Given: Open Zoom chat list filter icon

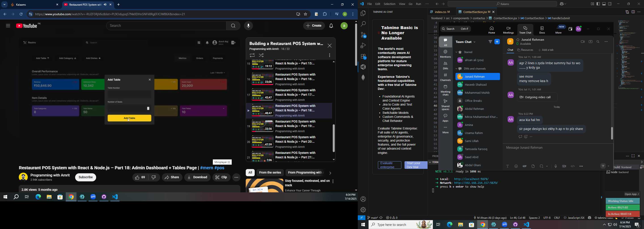Looking at the screenshot, I should pyautogui.click(x=490, y=42).
